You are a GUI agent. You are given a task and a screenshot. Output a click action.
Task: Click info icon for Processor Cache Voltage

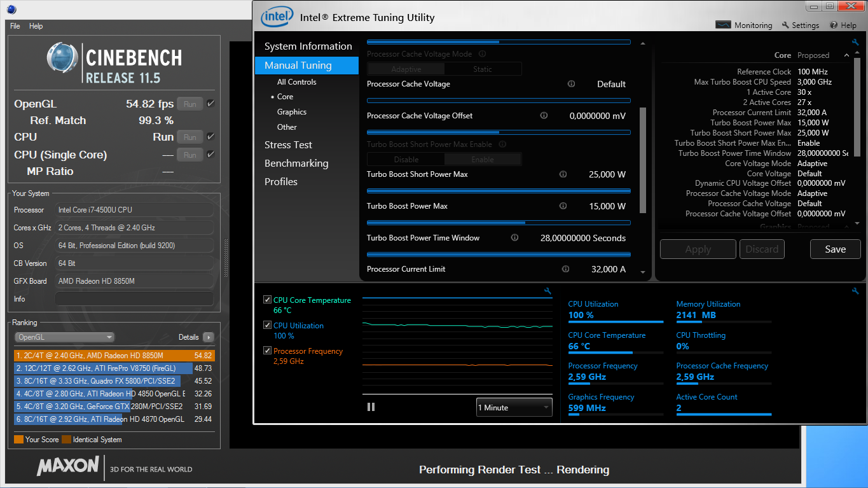(571, 84)
